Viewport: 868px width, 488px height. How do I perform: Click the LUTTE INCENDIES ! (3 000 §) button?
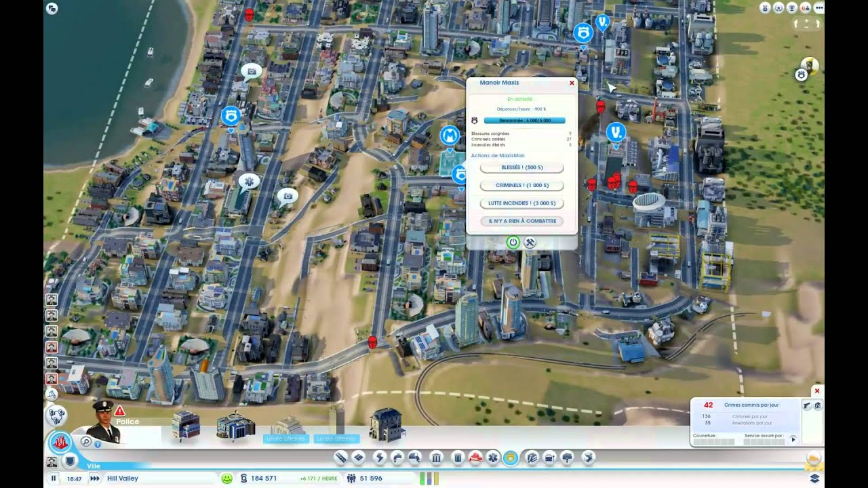point(521,203)
